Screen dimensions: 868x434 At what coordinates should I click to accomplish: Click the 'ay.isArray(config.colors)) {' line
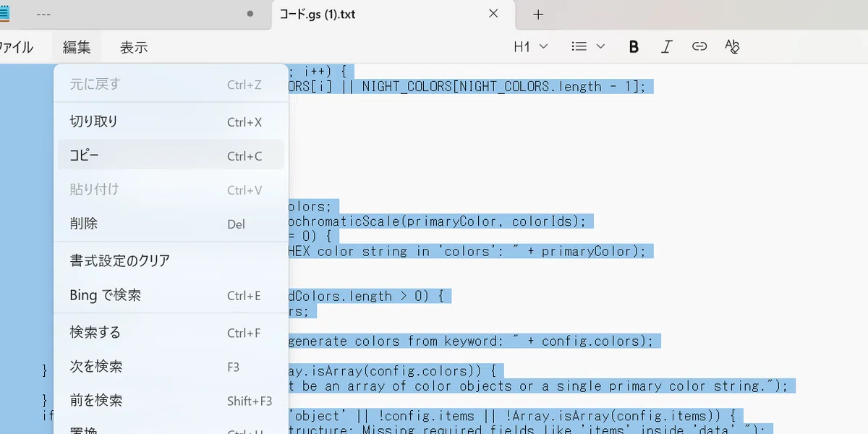(x=395, y=371)
